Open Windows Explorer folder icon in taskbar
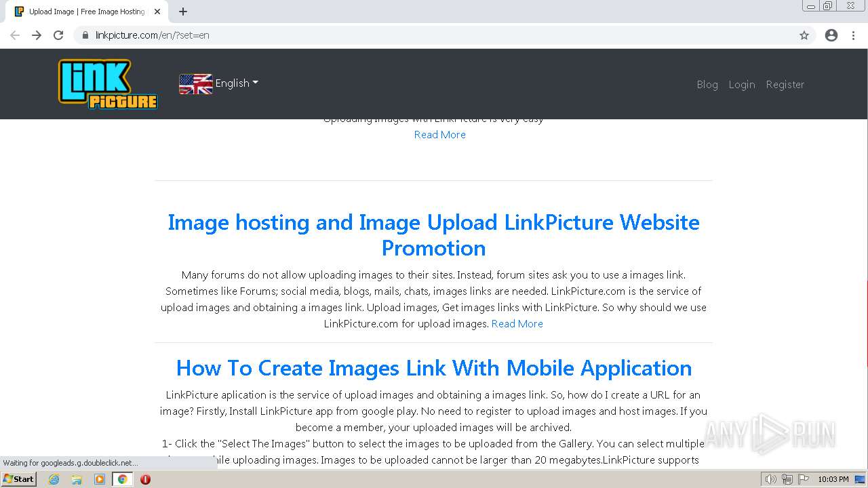The height and width of the screenshot is (488, 868). click(77, 479)
